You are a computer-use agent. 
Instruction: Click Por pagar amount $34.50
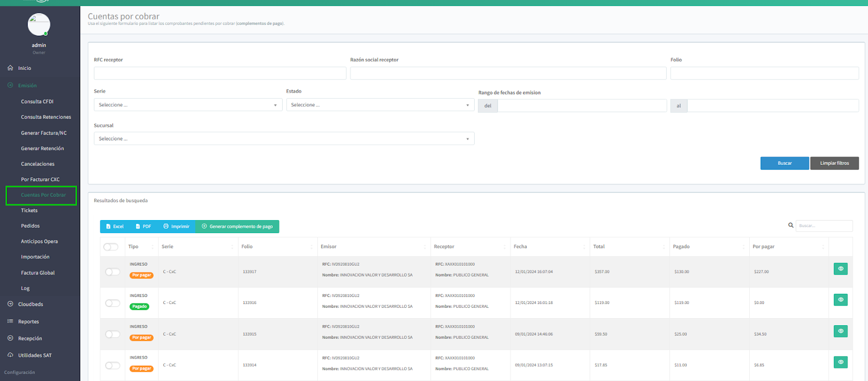pos(760,334)
